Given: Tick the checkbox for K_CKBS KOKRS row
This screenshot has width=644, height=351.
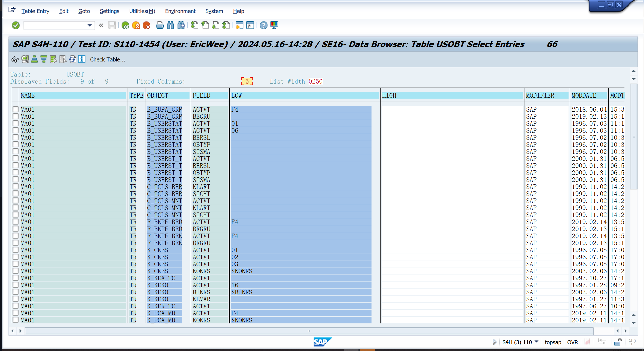Looking at the screenshot, I should 16,271.
